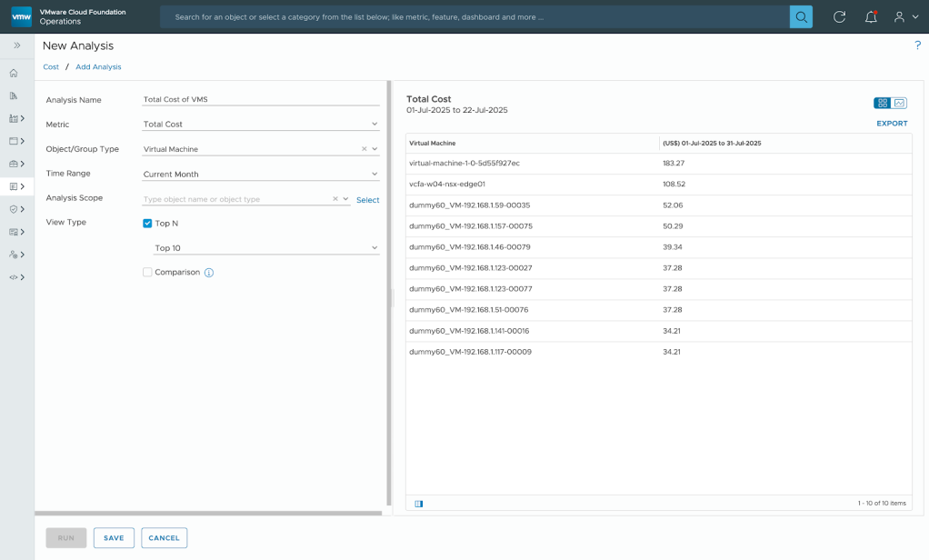Image resolution: width=929 pixels, height=560 pixels.
Task: Open the shield compliance sidebar icon
Action: (14, 209)
